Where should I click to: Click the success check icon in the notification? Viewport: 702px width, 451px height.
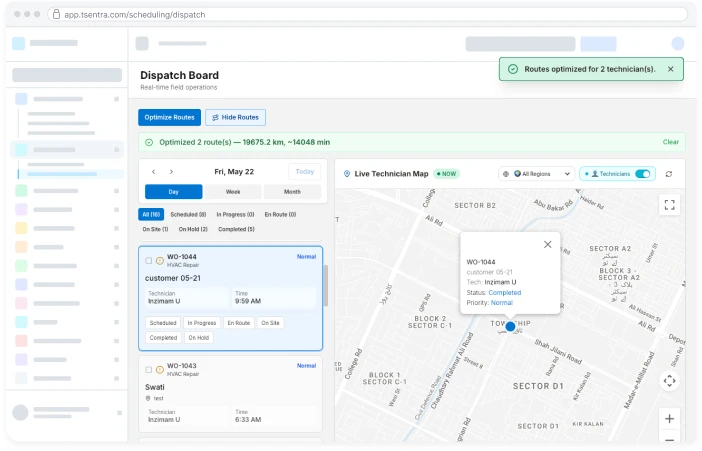click(513, 69)
